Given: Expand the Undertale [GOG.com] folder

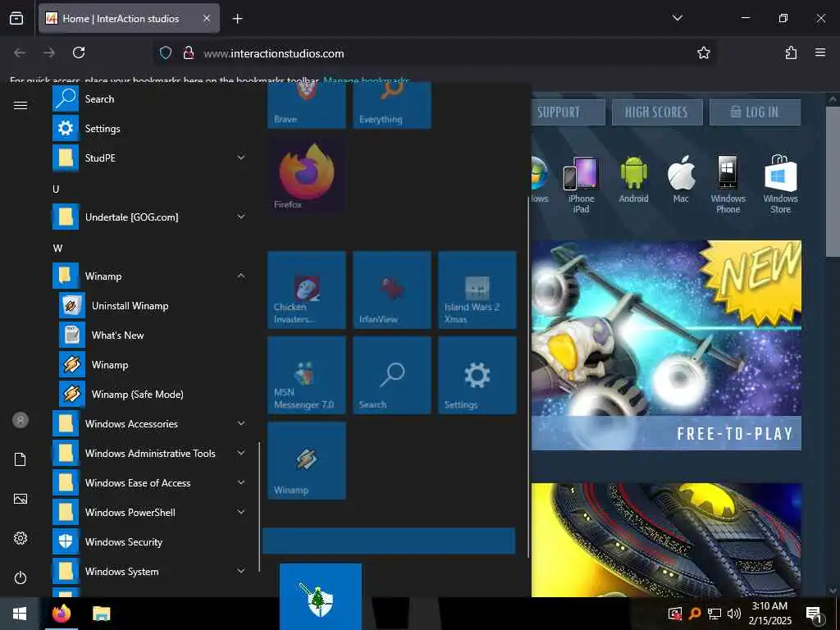Looking at the screenshot, I should (x=150, y=217).
